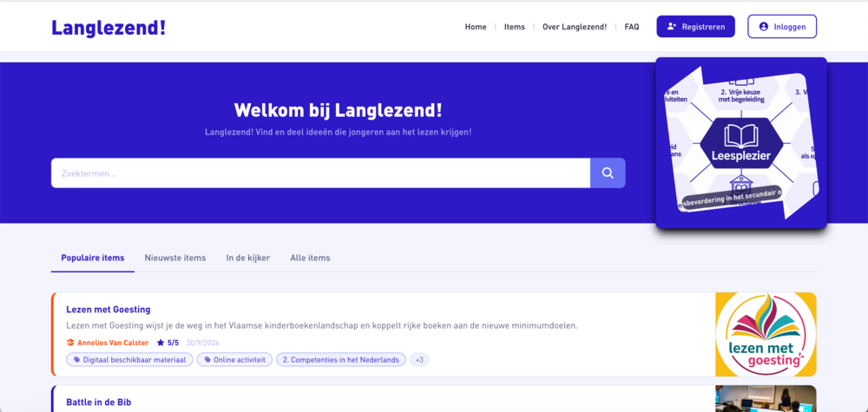Click the Lezen met Goesting description text
Screen dimensions: 868x412
coord(322,326)
